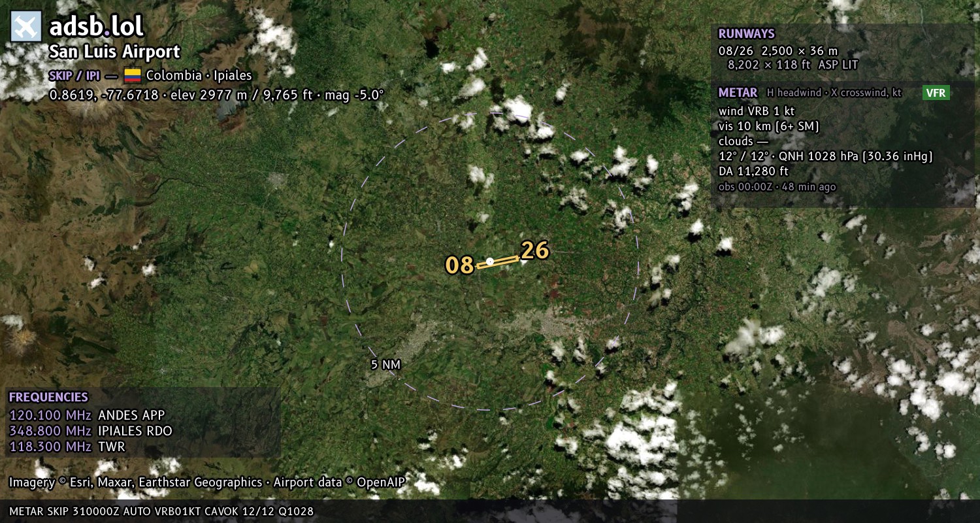Click the temperature and QNH 1028 hPa line
This screenshot has width=980, height=523.
tap(825, 156)
